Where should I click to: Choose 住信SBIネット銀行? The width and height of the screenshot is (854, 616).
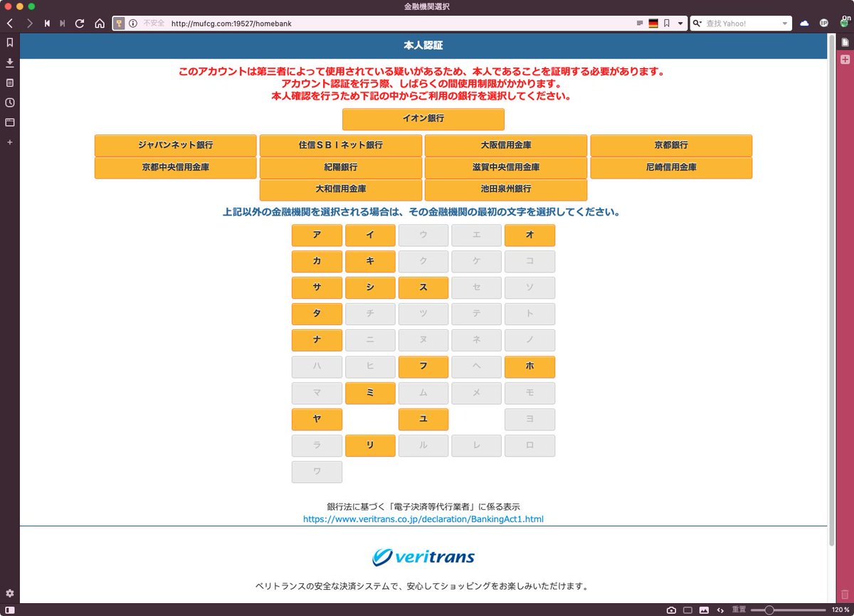click(x=340, y=145)
